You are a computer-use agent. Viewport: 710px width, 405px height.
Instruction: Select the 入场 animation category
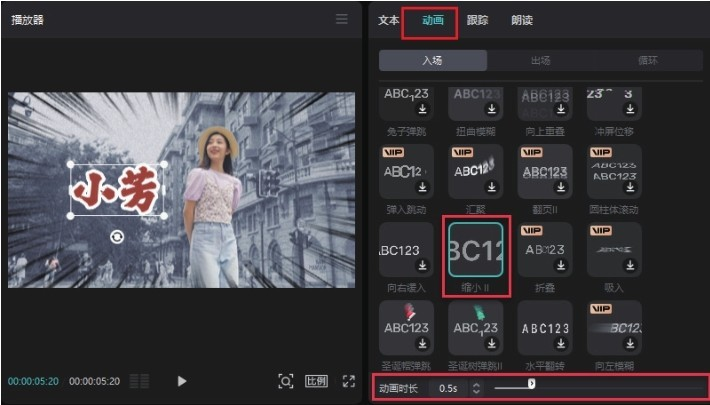[433, 60]
